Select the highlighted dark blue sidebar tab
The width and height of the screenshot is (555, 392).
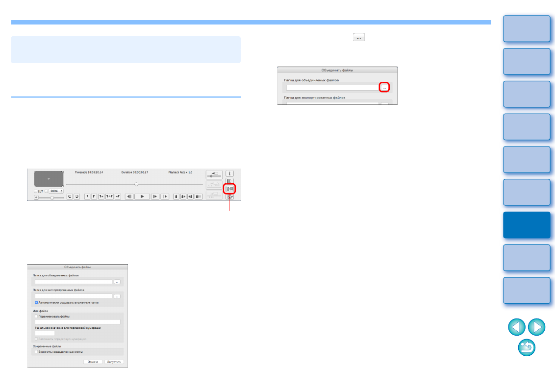click(x=527, y=225)
